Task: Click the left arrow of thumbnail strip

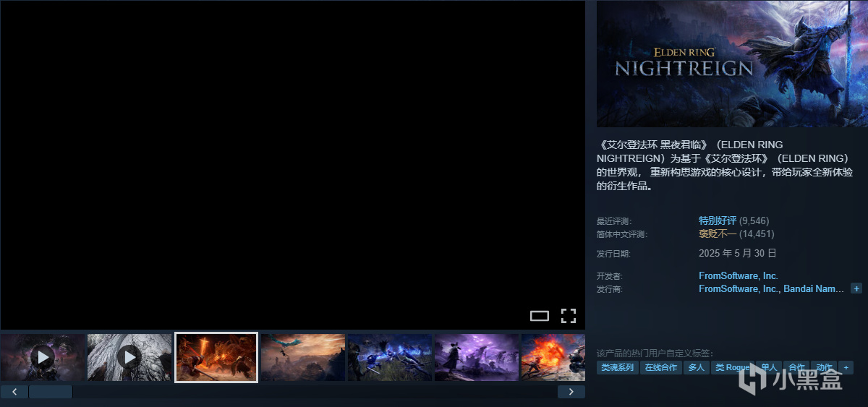Action: (x=14, y=392)
